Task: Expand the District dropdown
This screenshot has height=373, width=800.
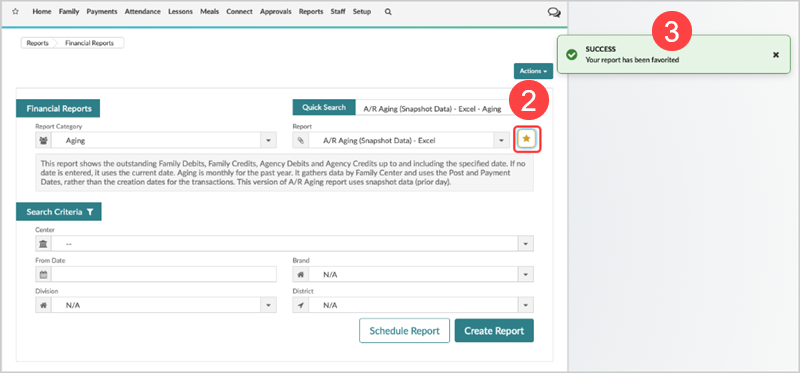Action: (x=526, y=305)
